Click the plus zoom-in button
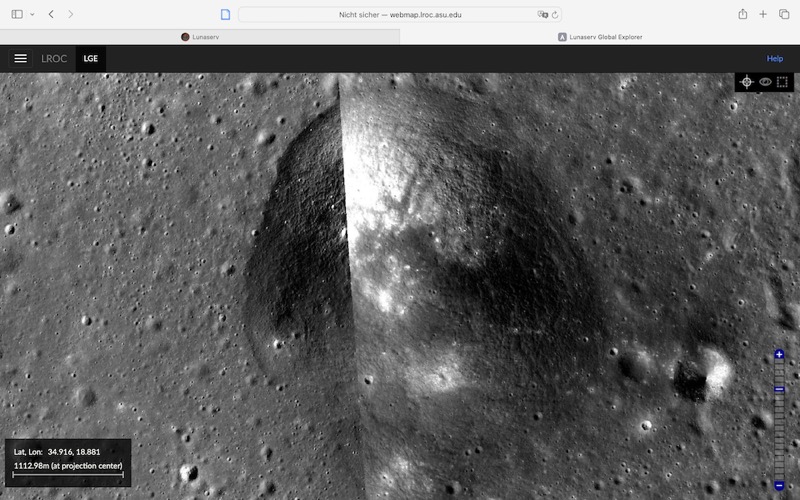The height and width of the screenshot is (500, 800). [x=780, y=355]
